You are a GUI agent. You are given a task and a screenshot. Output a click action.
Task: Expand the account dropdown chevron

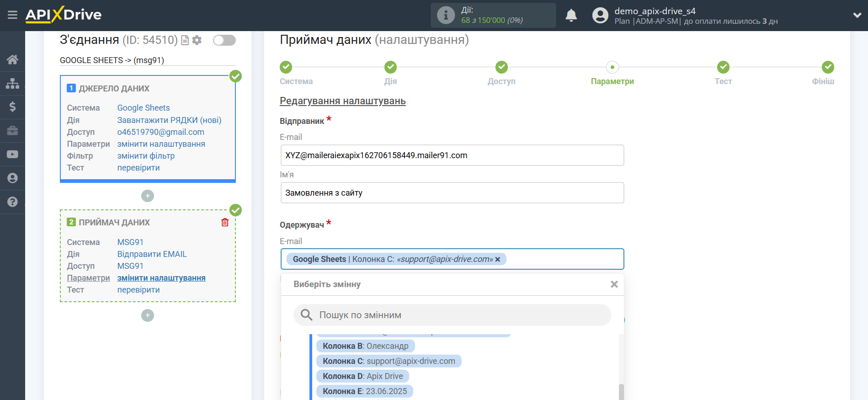(857, 15)
